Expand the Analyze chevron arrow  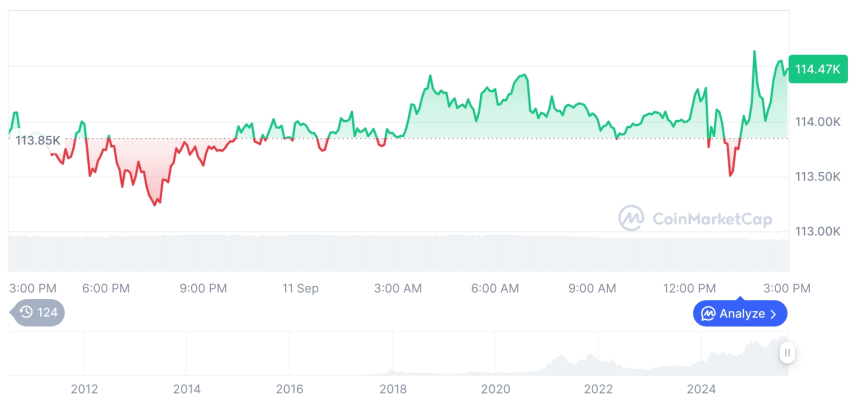point(773,314)
